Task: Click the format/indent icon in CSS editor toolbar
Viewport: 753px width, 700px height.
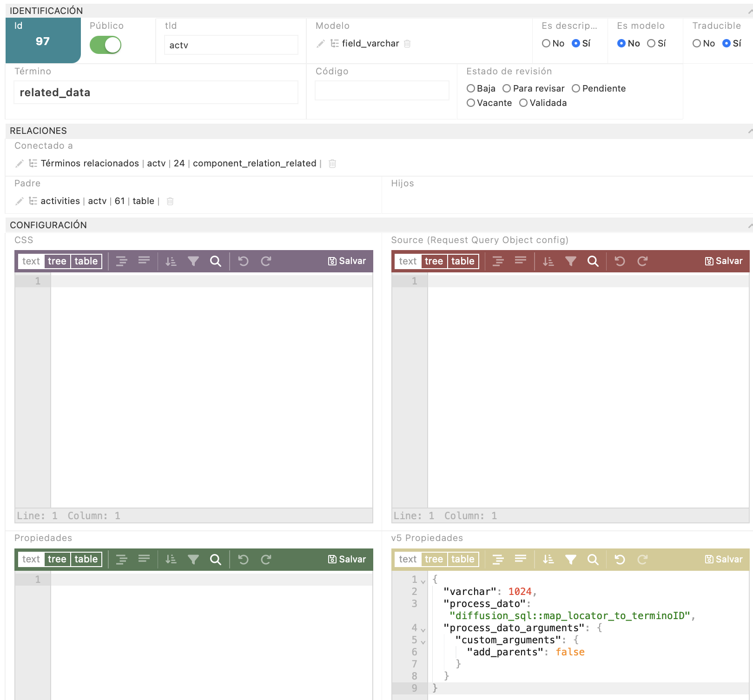Action: pyautogui.click(x=122, y=261)
